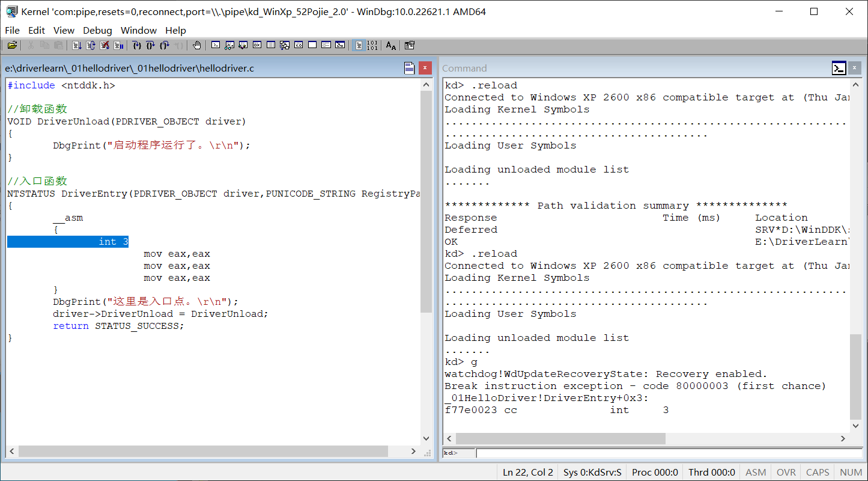Click the Step Over toolbar icon

point(150,45)
